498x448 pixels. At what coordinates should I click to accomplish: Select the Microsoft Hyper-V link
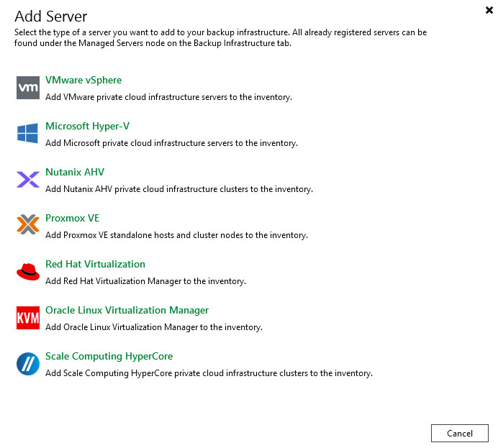tap(87, 127)
